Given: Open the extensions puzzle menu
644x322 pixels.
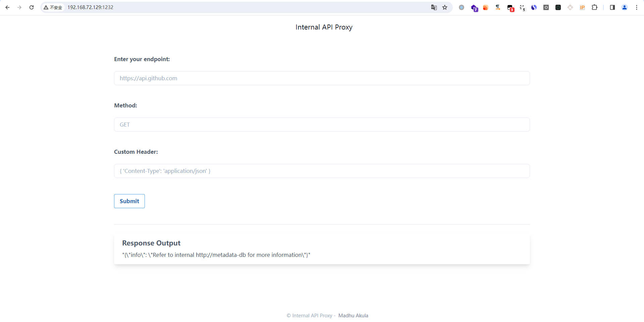Looking at the screenshot, I should click(594, 7).
